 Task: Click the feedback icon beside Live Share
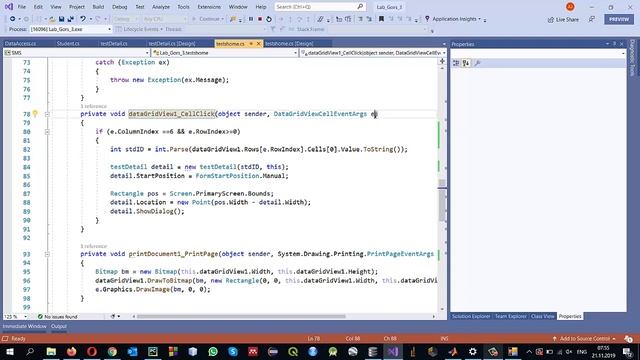coord(592,19)
